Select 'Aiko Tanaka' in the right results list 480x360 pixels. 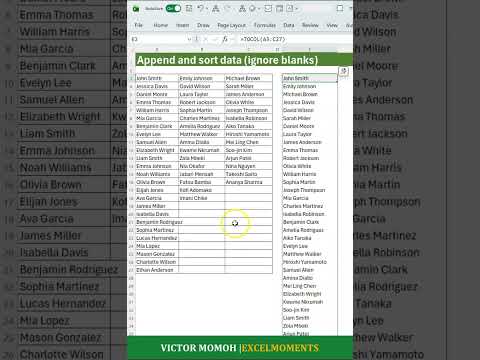click(x=310, y=238)
